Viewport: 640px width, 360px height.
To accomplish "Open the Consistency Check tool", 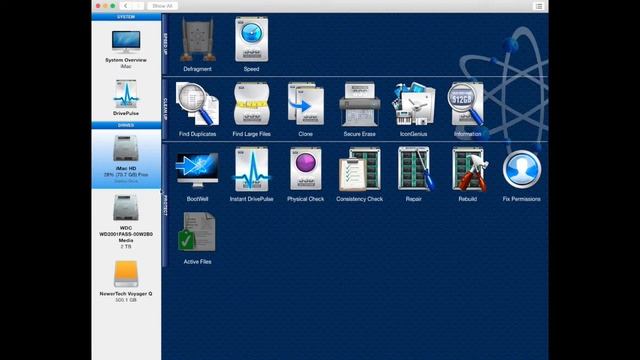I will point(359,175).
